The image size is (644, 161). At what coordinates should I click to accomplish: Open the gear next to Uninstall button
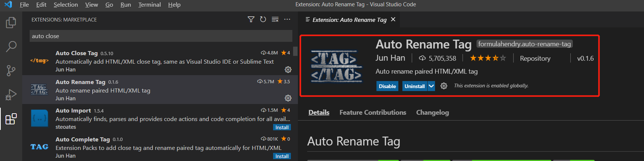click(x=444, y=86)
